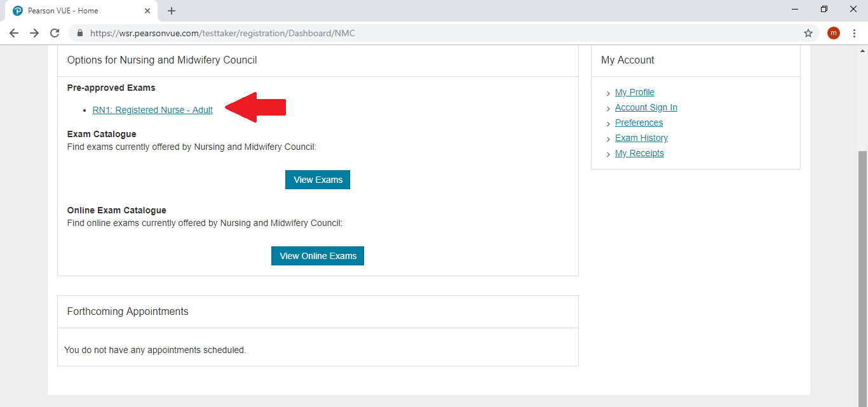This screenshot has width=868, height=407.
Task: Open RN1: Registered Nurse - Adult exam
Action: pos(153,110)
